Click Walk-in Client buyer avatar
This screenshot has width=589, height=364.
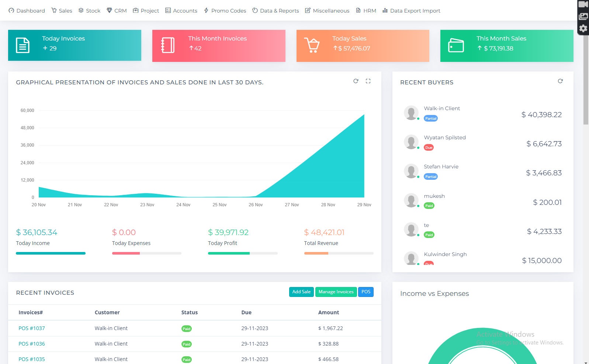click(x=411, y=113)
